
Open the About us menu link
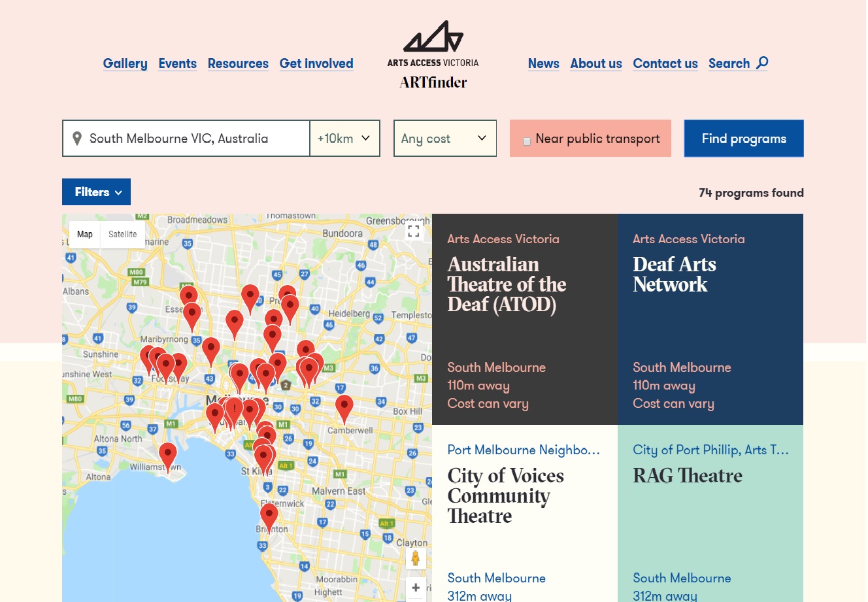[596, 63]
